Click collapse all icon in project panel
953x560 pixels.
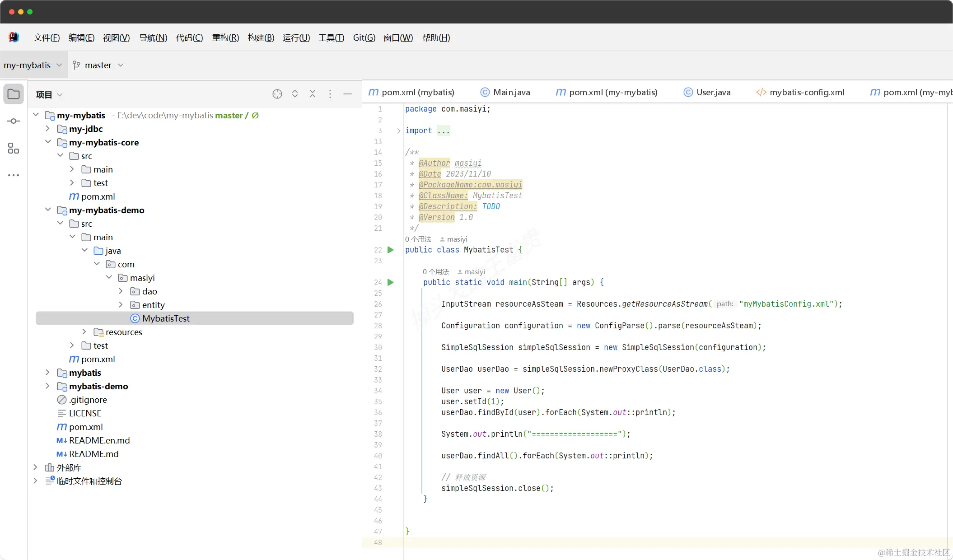tap(313, 94)
